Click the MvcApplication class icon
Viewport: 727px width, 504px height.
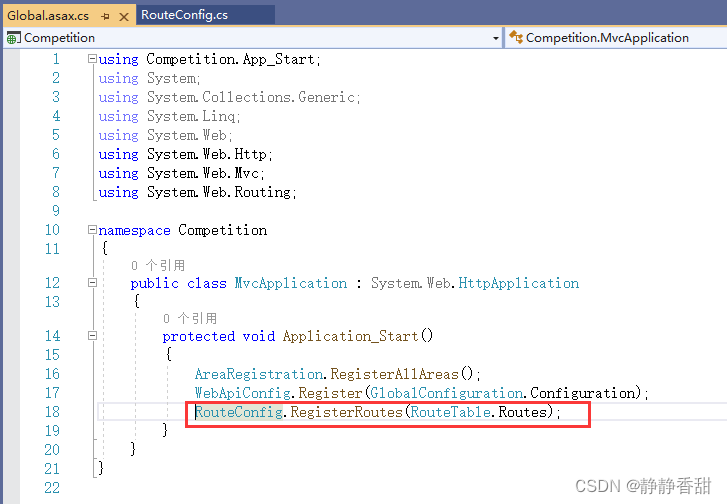pyautogui.click(x=516, y=37)
